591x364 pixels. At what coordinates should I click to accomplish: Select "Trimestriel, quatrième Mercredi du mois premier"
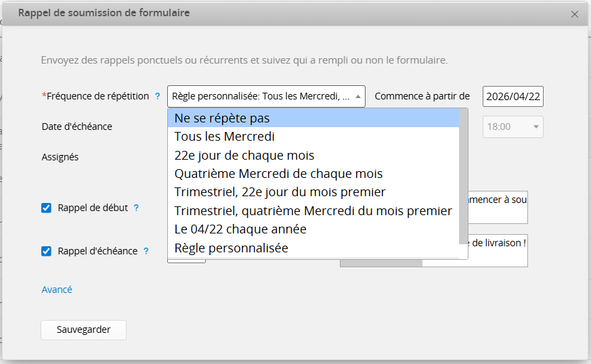(313, 211)
